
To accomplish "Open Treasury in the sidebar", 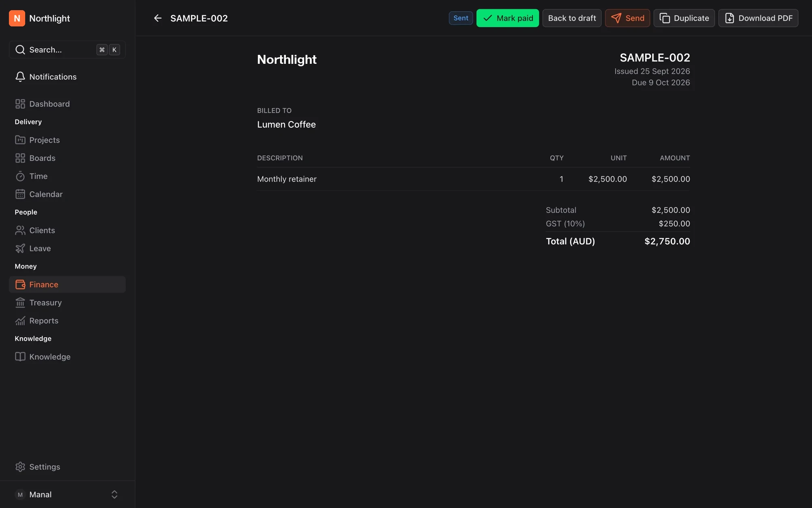I will pyautogui.click(x=67, y=303).
